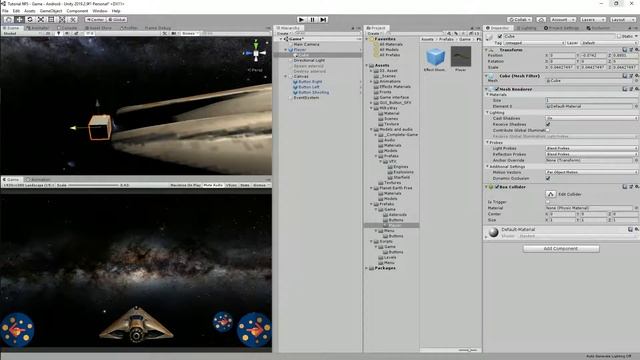
Task: Open Mesh Filter component help icon
Action: coord(625,76)
